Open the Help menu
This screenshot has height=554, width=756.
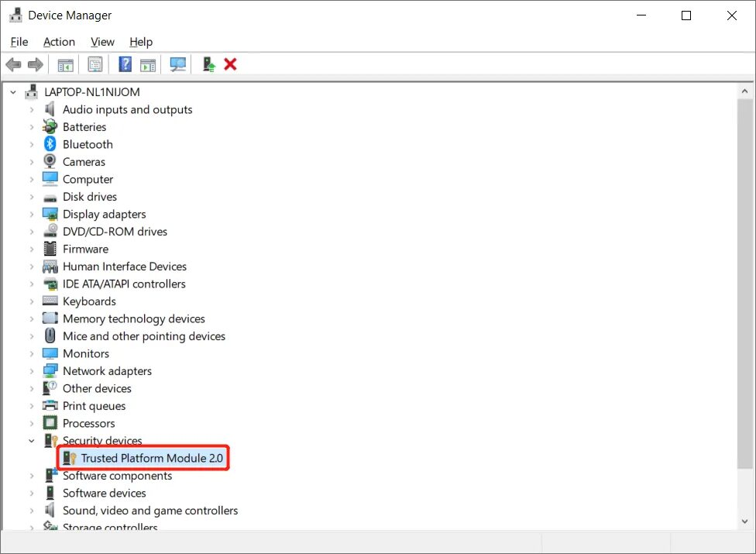(x=141, y=42)
